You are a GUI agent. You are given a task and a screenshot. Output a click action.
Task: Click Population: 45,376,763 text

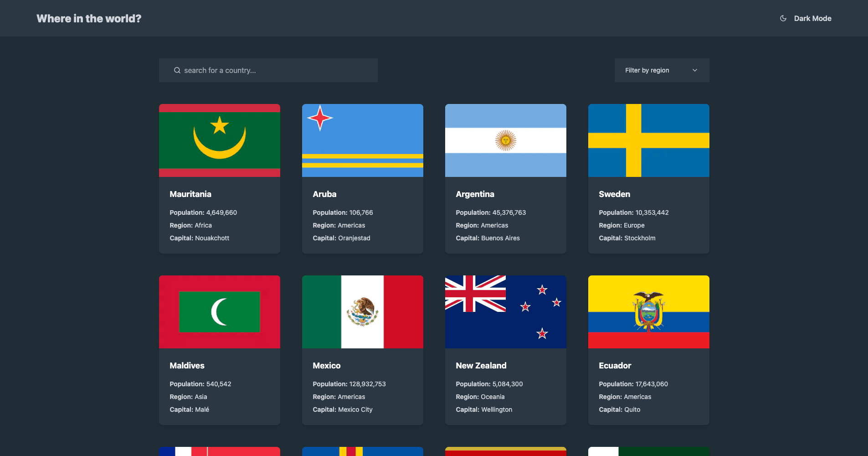click(491, 212)
